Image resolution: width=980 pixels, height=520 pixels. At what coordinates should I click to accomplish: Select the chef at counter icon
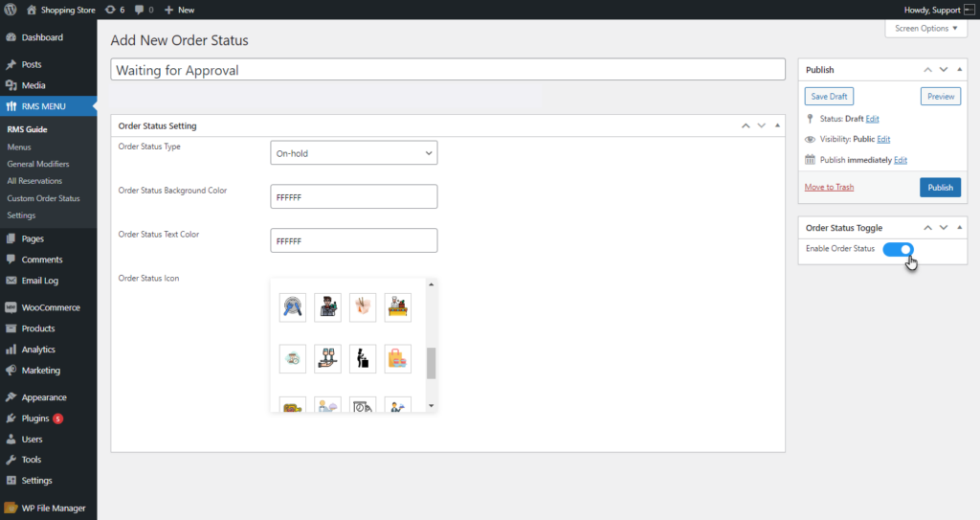(x=397, y=307)
